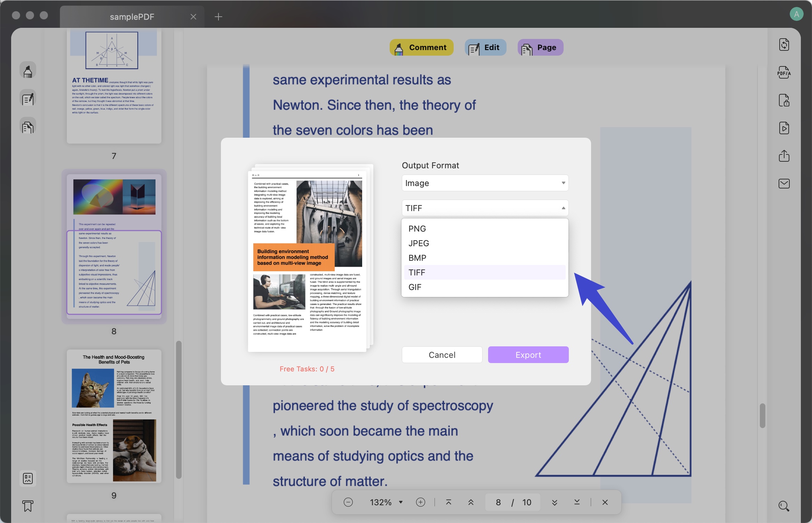Open the Output Format Image dropdown
This screenshot has height=523, width=812.
click(x=485, y=183)
